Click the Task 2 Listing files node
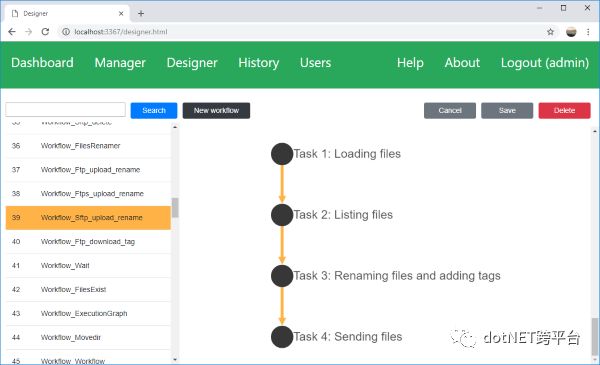This screenshot has width=600, height=365. (x=282, y=215)
